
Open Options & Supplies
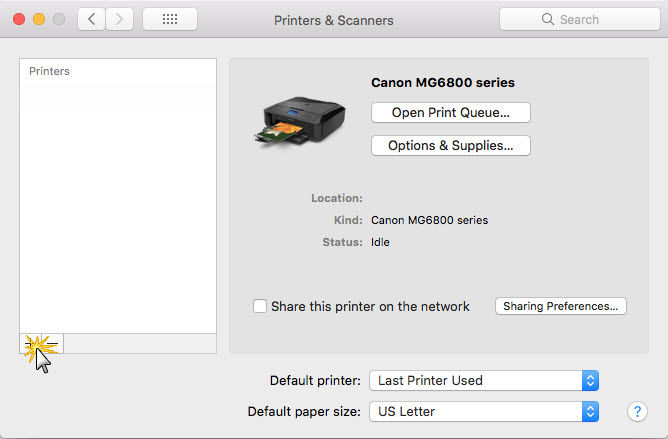(x=450, y=146)
